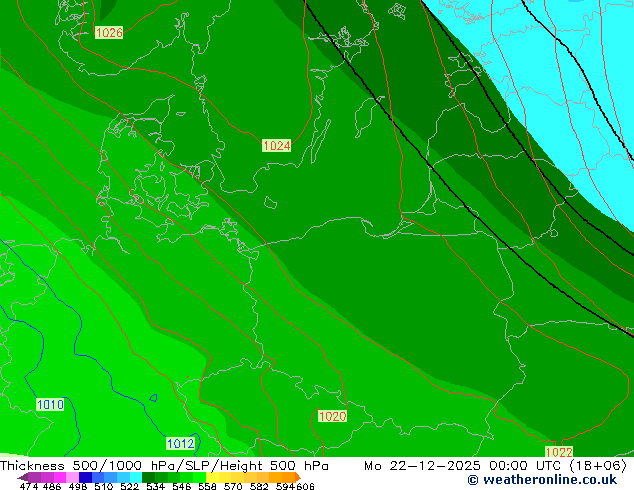Click the right arrow end of color scale

click(298, 477)
